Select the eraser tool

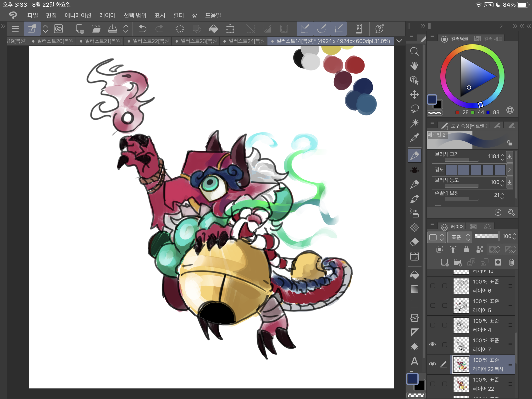pyautogui.click(x=414, y=242)
